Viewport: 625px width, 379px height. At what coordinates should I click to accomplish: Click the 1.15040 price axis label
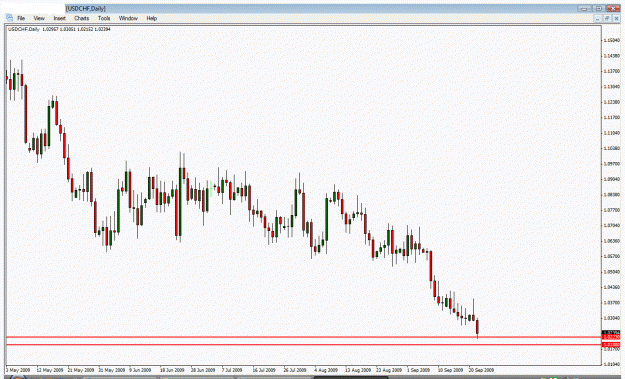click(611, 40)
